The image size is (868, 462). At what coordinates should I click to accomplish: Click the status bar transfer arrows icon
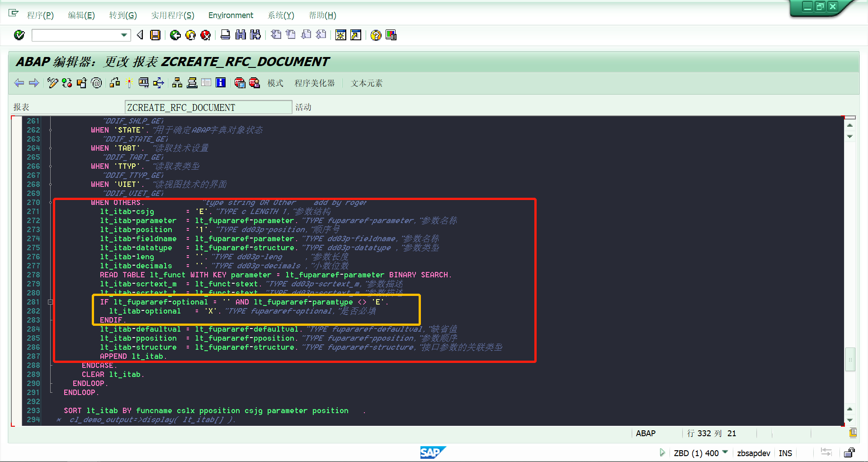[x=826, y=452]
